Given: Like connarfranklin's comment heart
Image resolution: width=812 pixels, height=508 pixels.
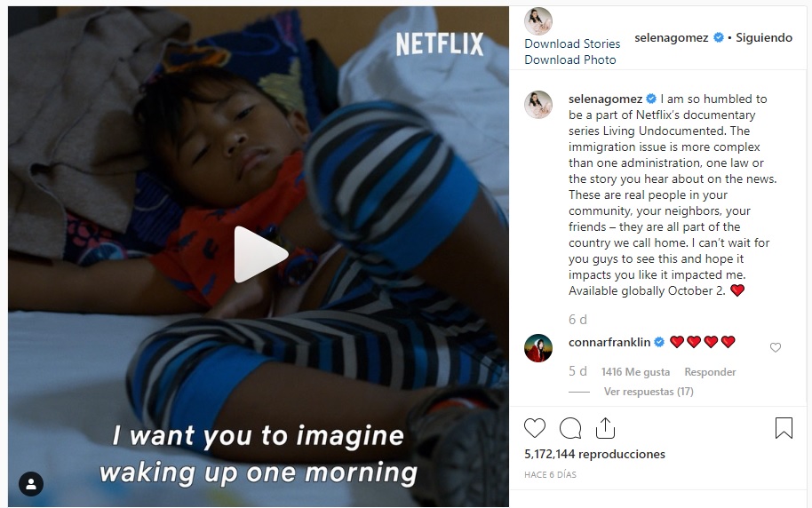Looking at the screenshot, I should coord(776,347).
